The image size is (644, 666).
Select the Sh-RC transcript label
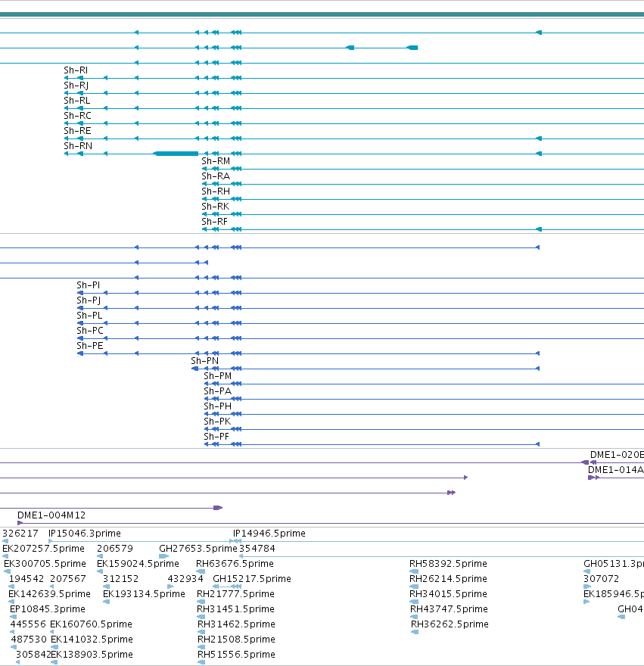pos(77,116)
